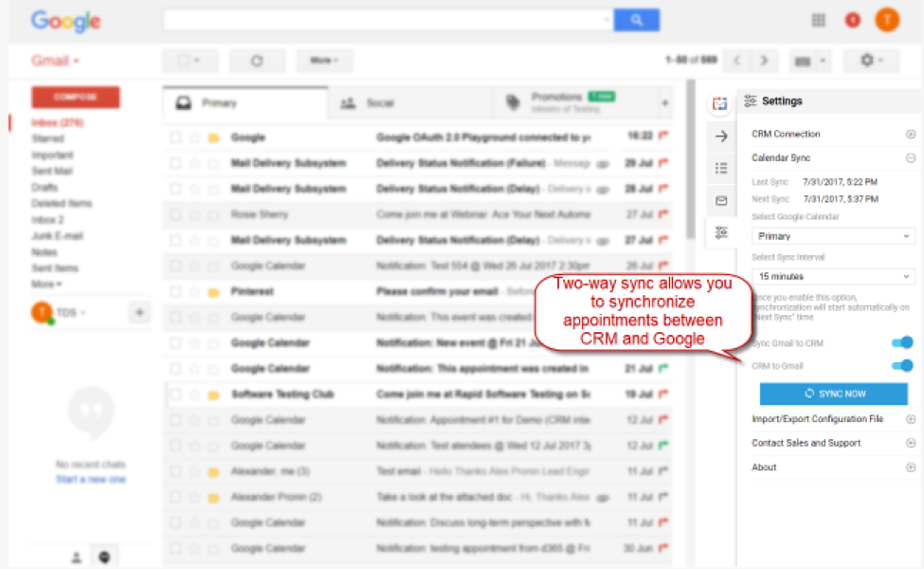924x569 pixels.
Task: Add a new inbox tab with plus
Action: click(x=664, y=103)
